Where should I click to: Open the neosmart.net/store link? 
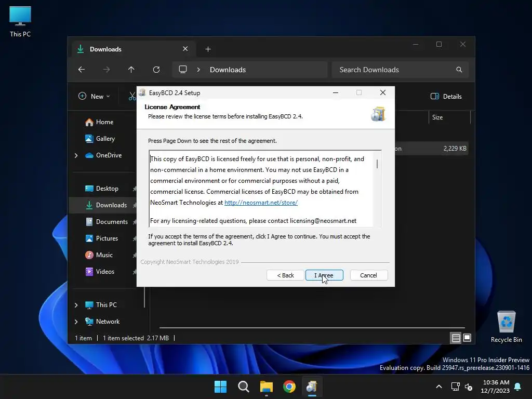261,203
